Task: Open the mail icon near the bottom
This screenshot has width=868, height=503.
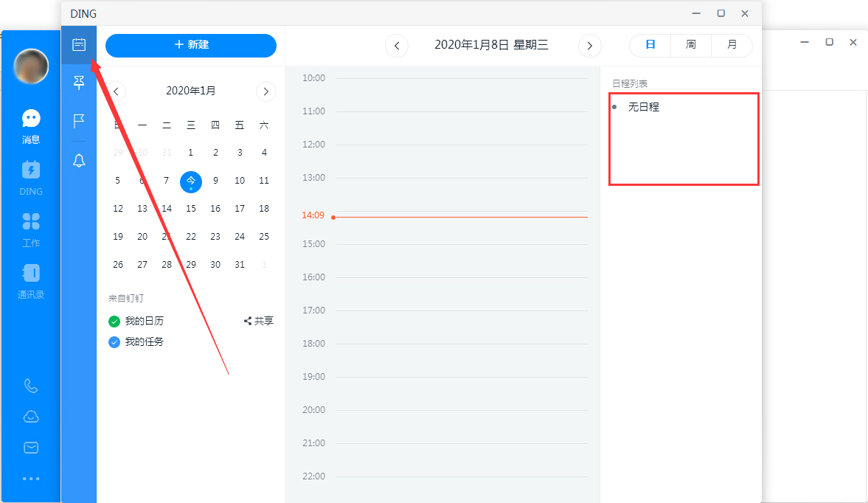Action: click(30, 447)
